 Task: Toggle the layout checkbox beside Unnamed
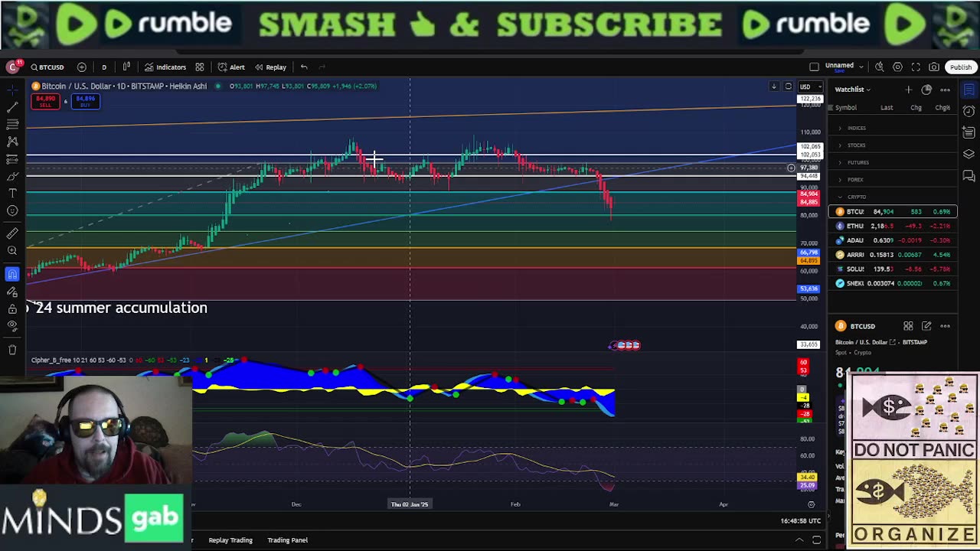tap(814, 67)
